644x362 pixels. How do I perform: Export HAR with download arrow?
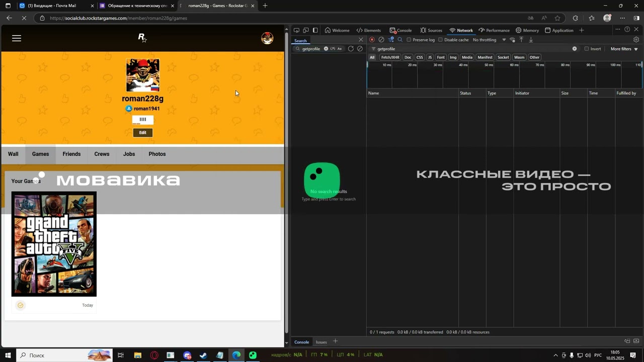531,40
